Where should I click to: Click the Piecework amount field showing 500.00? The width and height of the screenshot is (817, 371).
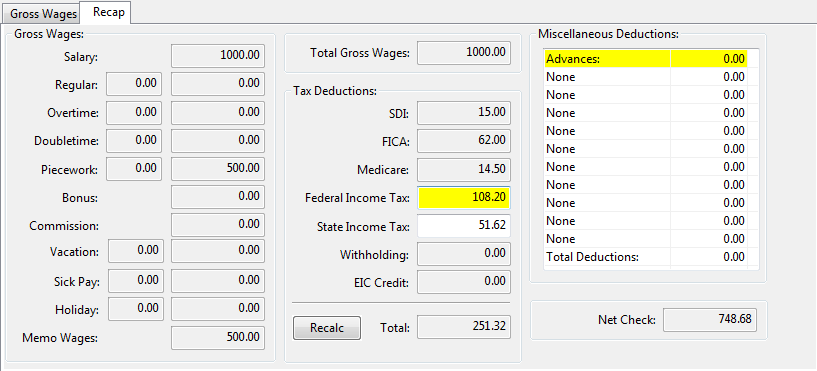click(x=218, y=169)
